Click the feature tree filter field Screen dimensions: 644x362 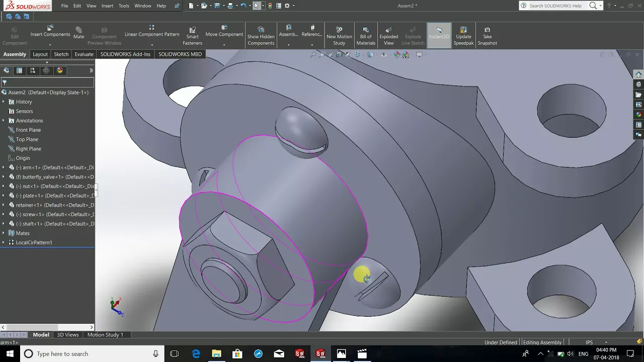[48, 82]
